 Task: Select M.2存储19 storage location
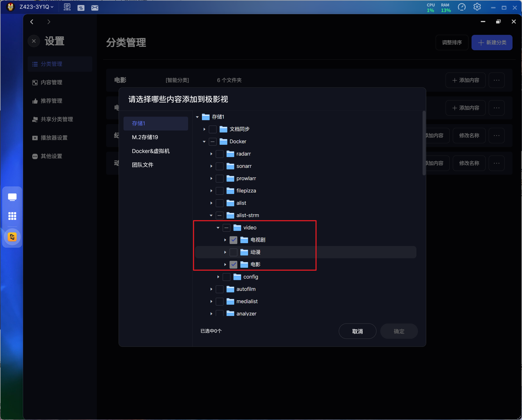coord(145,137)
